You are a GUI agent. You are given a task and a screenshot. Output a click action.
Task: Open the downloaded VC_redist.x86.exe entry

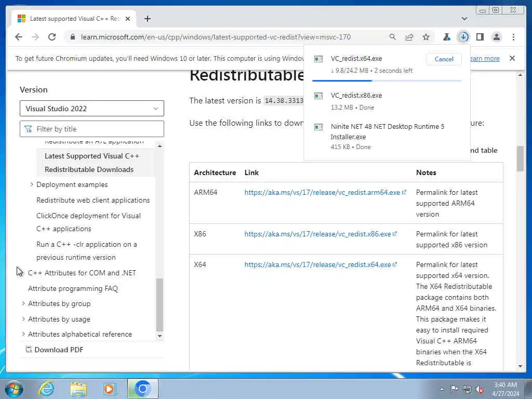pos(387,101)
